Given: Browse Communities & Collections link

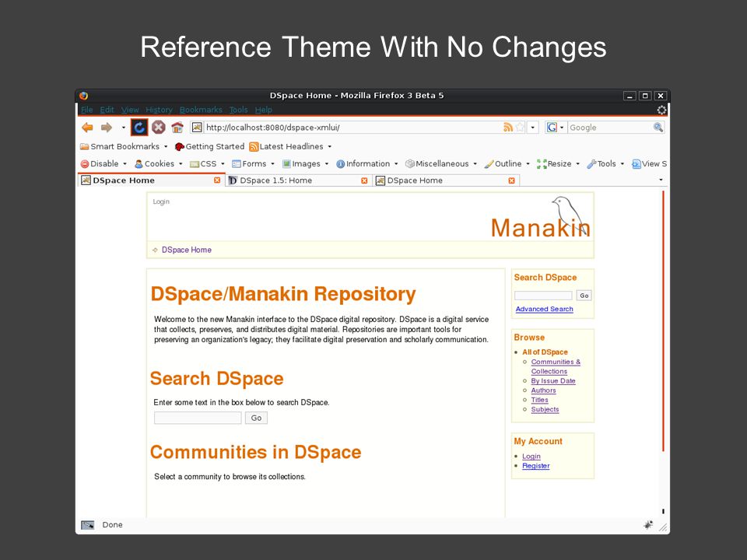Looking at the screenshot, I should (x=556, y=366).
